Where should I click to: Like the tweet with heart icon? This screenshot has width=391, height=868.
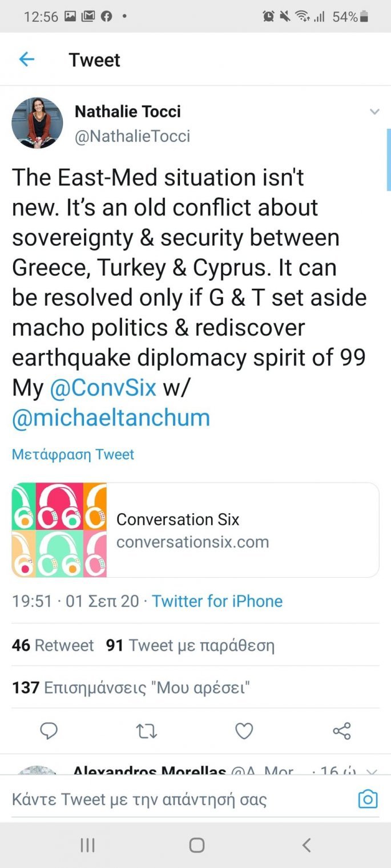[244, 731]
